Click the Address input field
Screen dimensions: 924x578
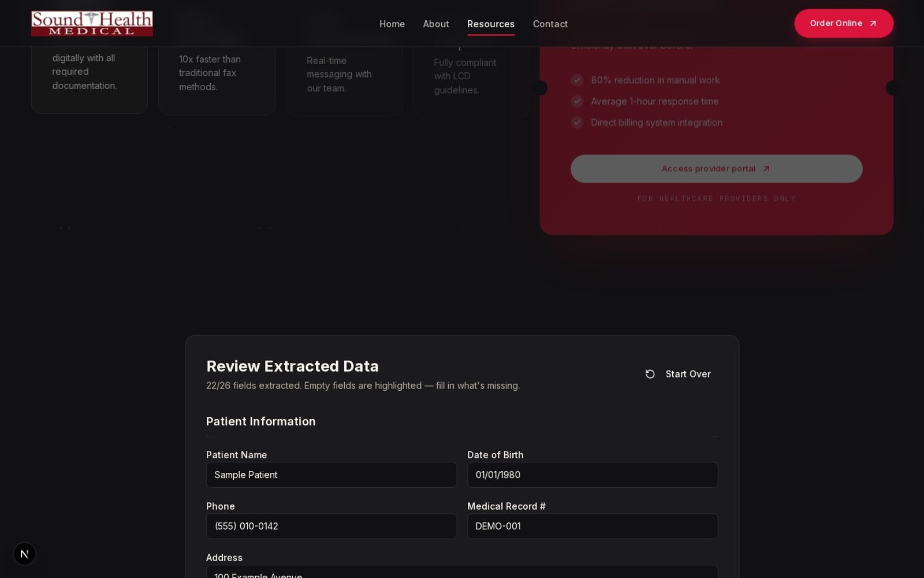(462, 572)
